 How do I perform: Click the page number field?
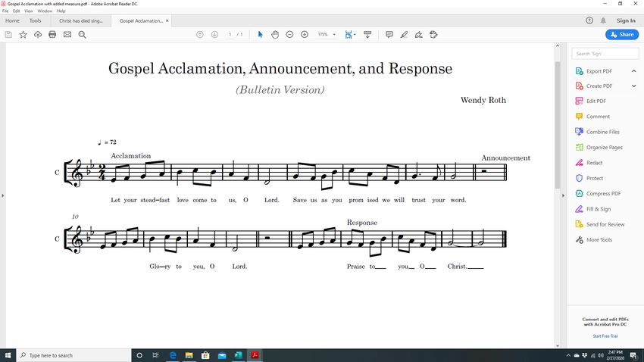click(x=230, y=35)
